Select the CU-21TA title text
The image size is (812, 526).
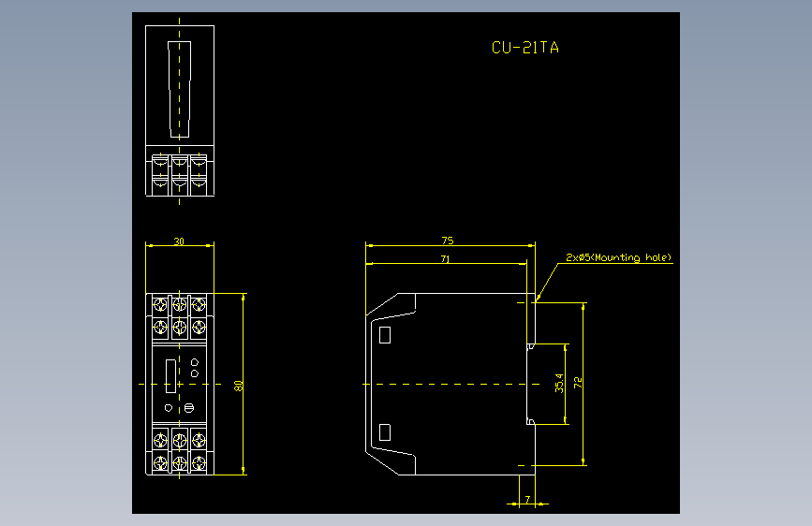click(x=525, y=48)
